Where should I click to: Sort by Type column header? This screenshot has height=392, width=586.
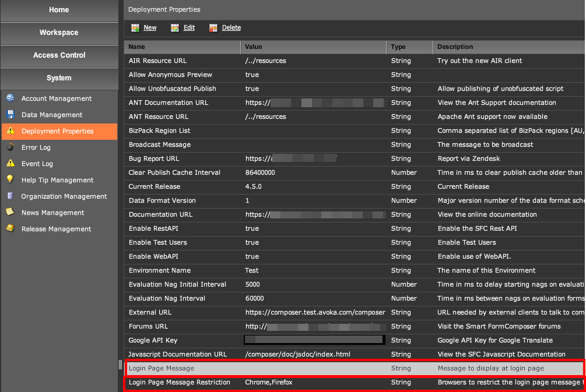pos(410,47)
